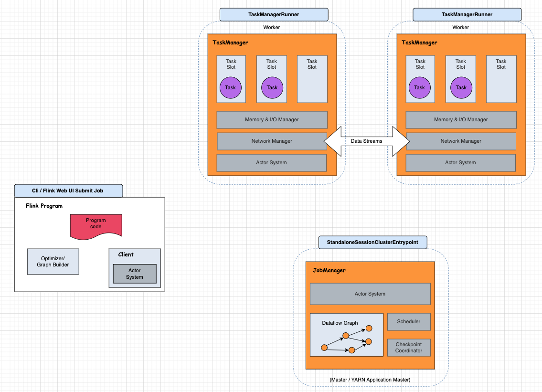Select Network Manager in the left TaskManager

click(x=272, y=141)
